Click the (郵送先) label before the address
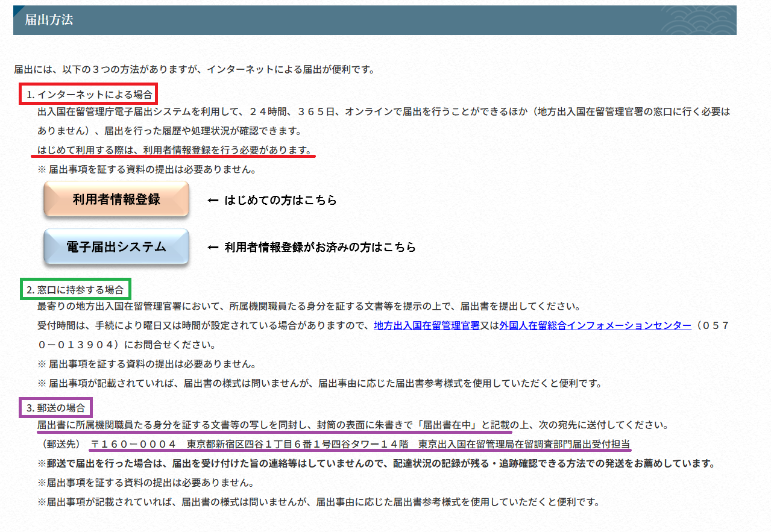771x532 pixels. 60,444
